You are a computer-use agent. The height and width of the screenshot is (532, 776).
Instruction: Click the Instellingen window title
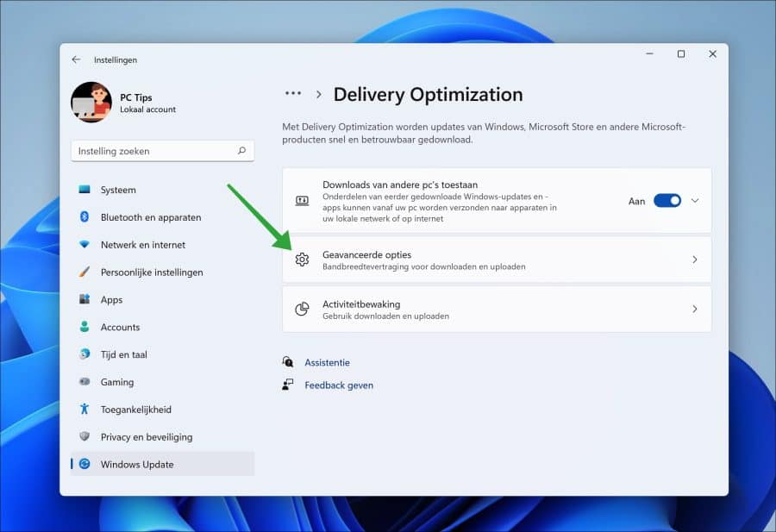[x=116, y=59]
